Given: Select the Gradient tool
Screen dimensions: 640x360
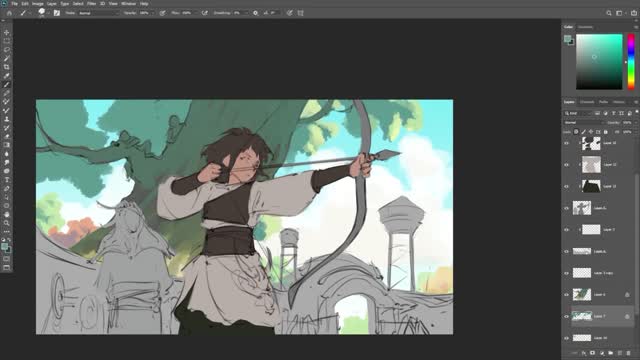Looking at the screenshot, I should pyautogui.click(x=7, y=145).
